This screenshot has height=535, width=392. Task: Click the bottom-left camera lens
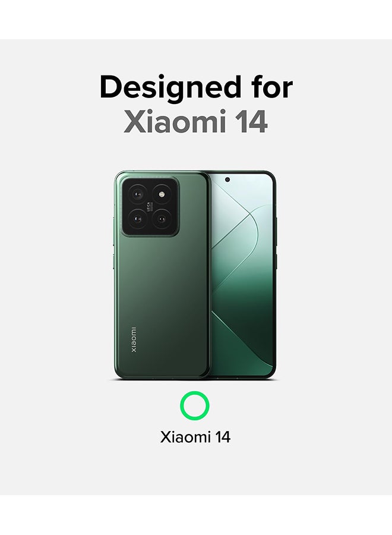click(138, 219)
